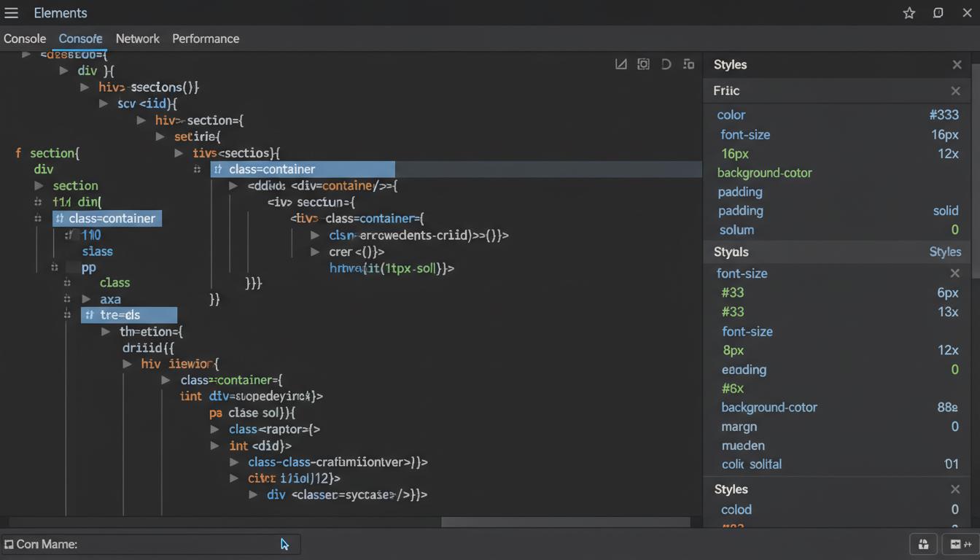This screenshot has height=560, width=980.
Task: Close the font-size section with its X
Action: click(954, 273)
